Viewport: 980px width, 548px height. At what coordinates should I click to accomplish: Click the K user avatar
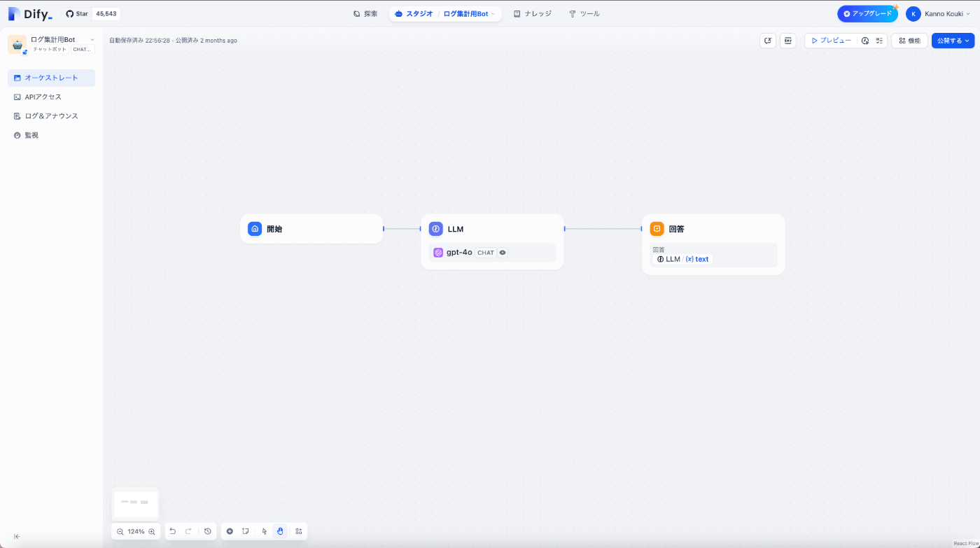[913, 14]
